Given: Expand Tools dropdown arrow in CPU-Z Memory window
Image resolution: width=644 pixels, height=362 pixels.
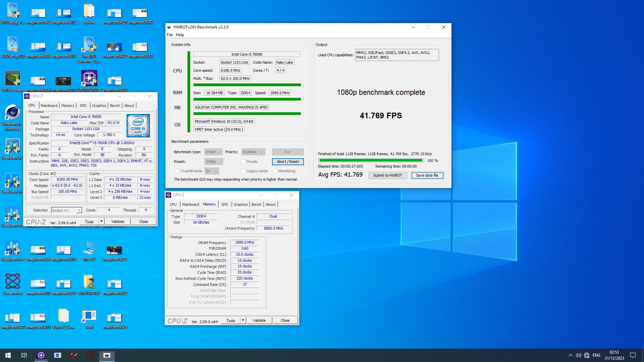Looking at the screenshot, I should pos(243,320).
